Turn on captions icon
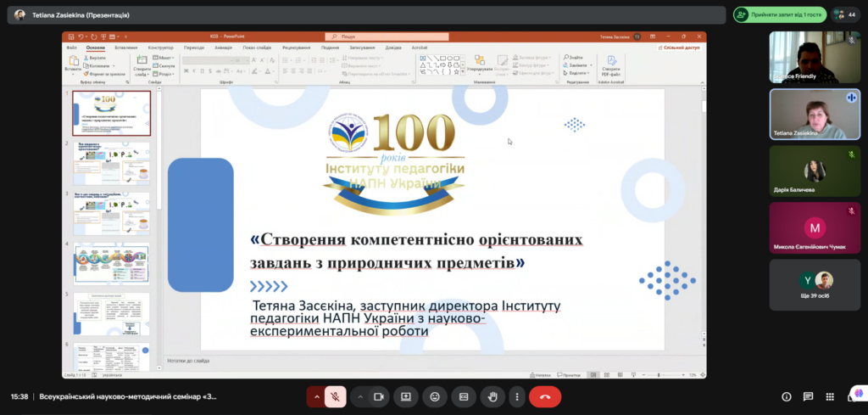 [x=464, y=396]
